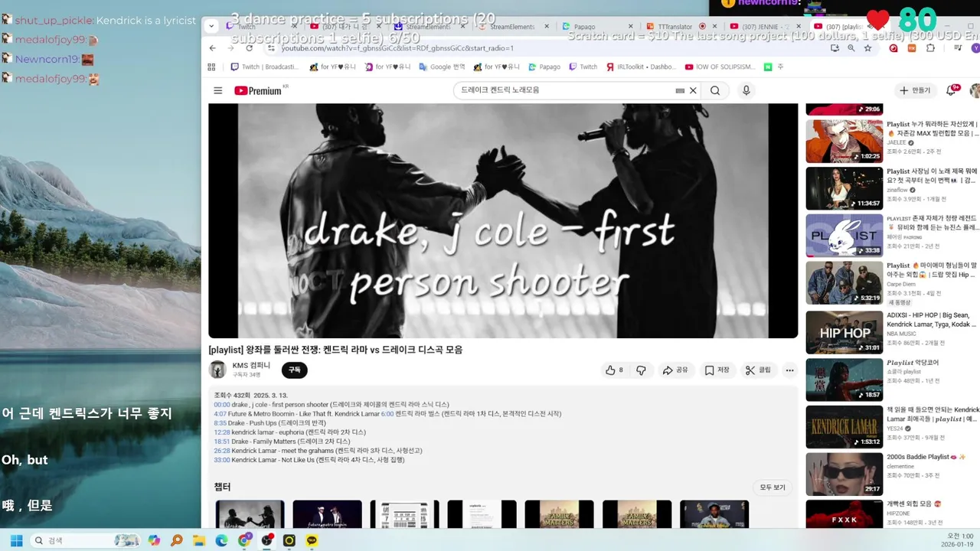The width and height of the screenshot is (980, 551).
Task: Open File Explorer from the taskbar
Action: [199, 540]
